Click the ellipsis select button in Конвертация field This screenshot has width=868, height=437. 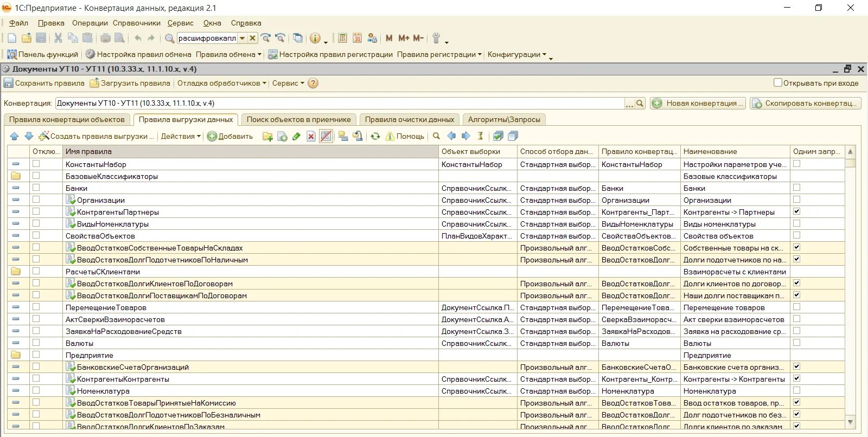(629, 103)
